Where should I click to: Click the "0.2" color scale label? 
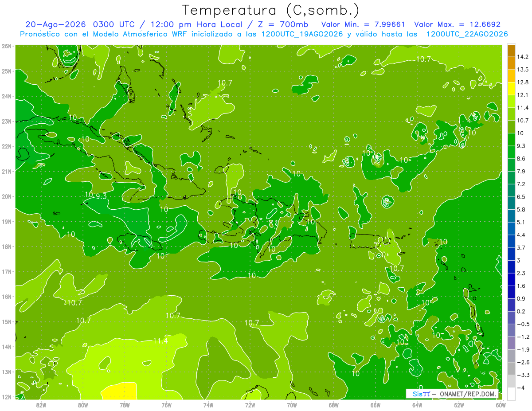521,311
